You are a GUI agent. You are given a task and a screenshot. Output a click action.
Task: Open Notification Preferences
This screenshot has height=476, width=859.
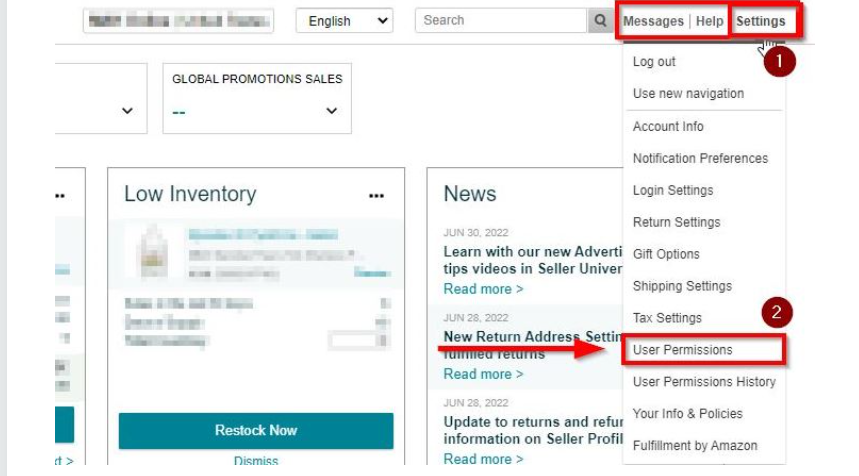point(700,159)
